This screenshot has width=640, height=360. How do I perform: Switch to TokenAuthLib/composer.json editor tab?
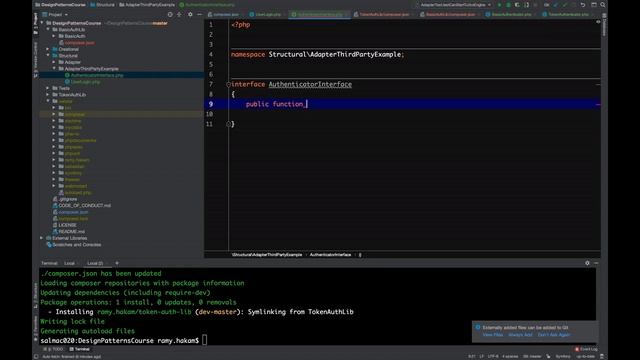pos(382,15)
